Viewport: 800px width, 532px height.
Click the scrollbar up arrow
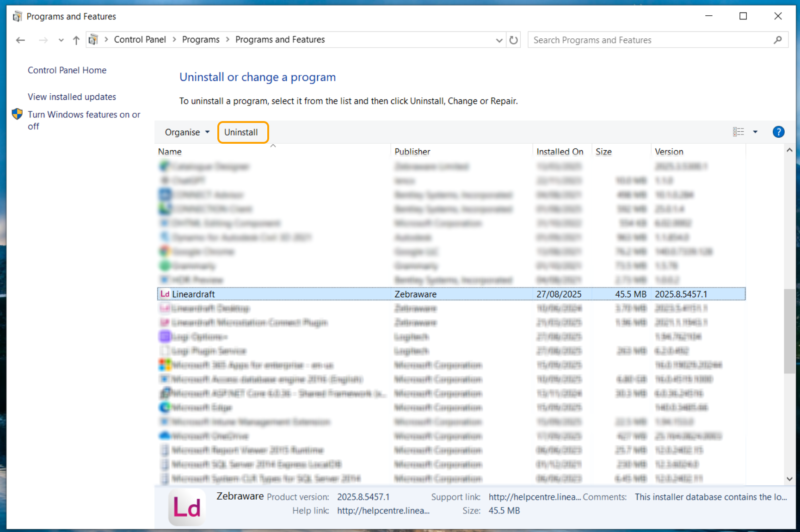click(x=789, y=150)
